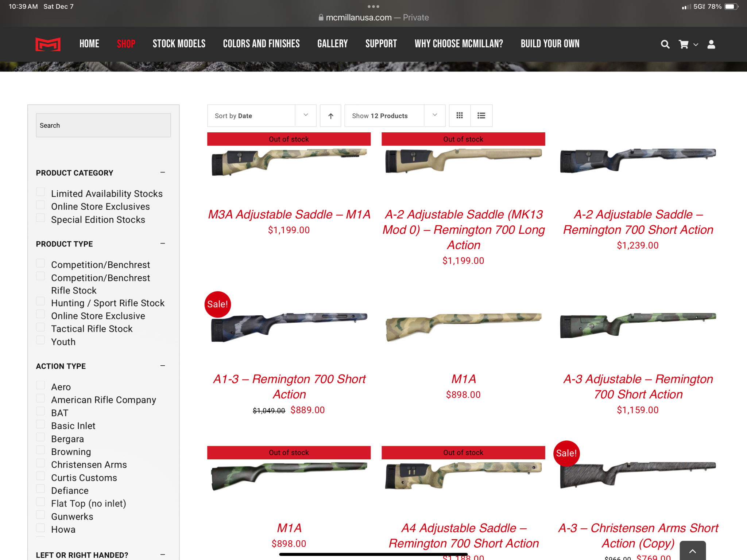The width and height of the screenshot is (747, 560).
Task: Check Online Store Exclusives filter
Action: [x=40, y=205]
